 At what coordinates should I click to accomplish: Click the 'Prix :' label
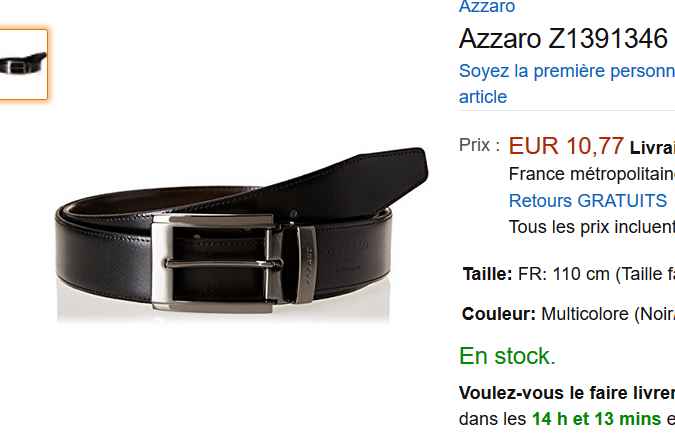(x=480, y=145)
